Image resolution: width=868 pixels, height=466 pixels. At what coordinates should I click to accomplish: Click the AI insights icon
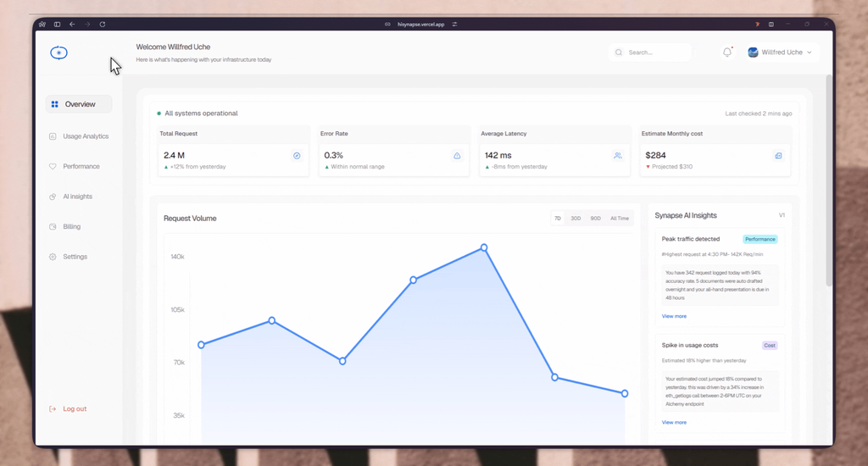(x=53, y=197)
